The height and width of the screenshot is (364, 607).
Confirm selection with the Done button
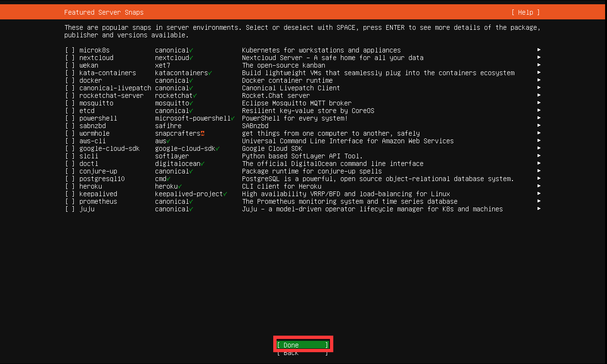303,345
